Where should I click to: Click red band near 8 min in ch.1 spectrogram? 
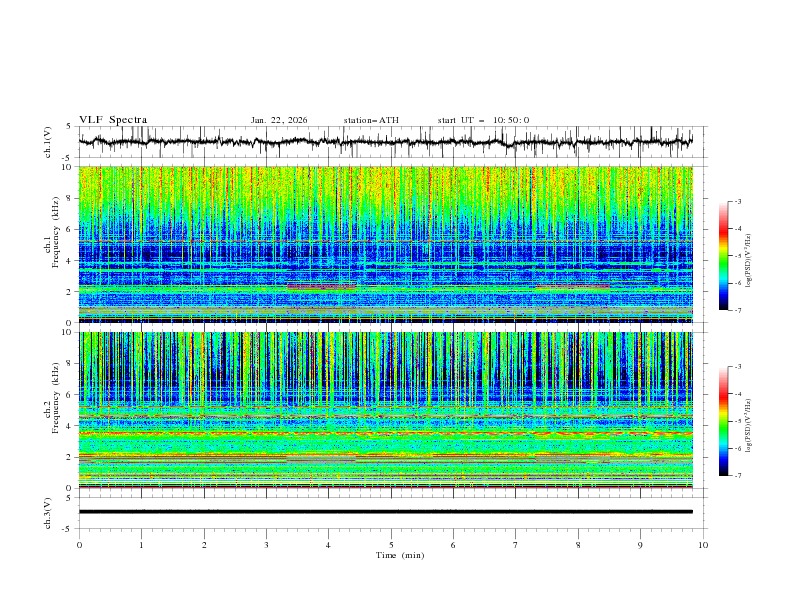click(x=572, y=287)
